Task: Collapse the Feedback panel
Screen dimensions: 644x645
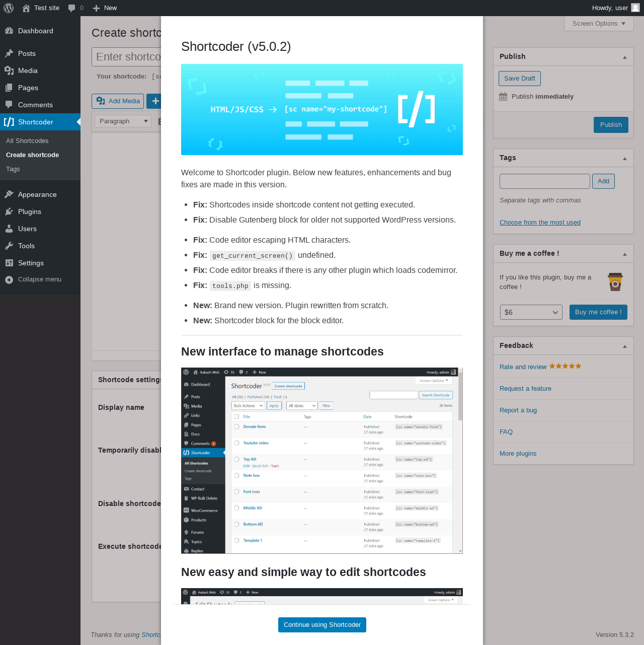Action: click(x=625, y=346)
